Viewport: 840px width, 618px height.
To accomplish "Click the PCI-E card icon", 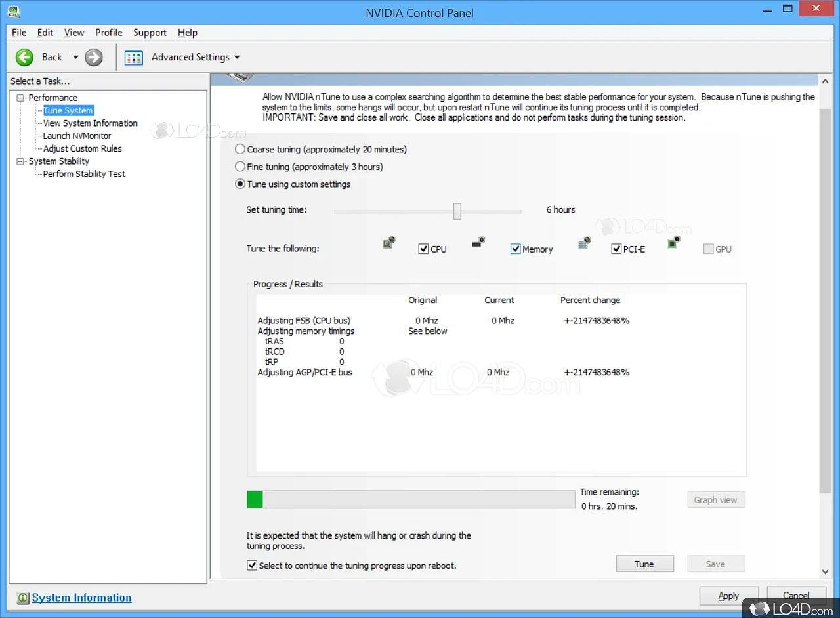I will point(584,243).
